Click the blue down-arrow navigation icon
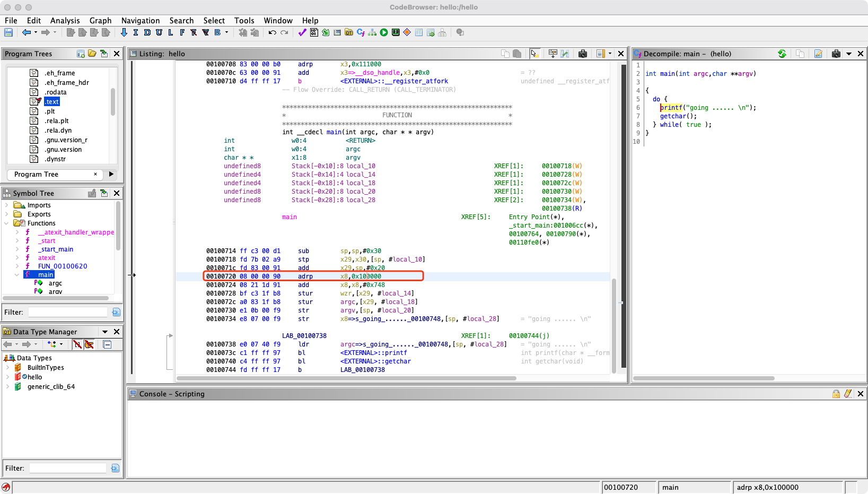This screenshot has width=868, height=494. [124, 32]
